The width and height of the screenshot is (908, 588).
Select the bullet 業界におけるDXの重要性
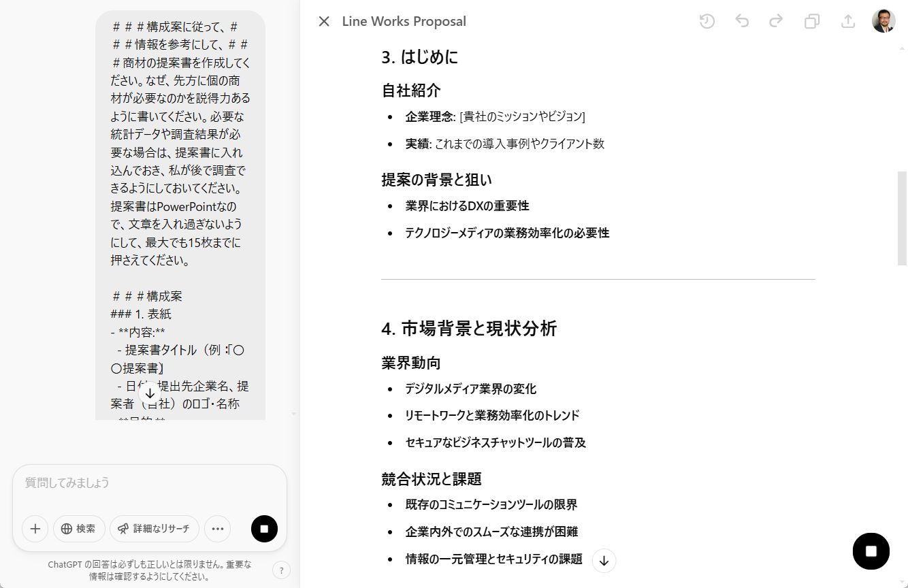pos(467,206)
